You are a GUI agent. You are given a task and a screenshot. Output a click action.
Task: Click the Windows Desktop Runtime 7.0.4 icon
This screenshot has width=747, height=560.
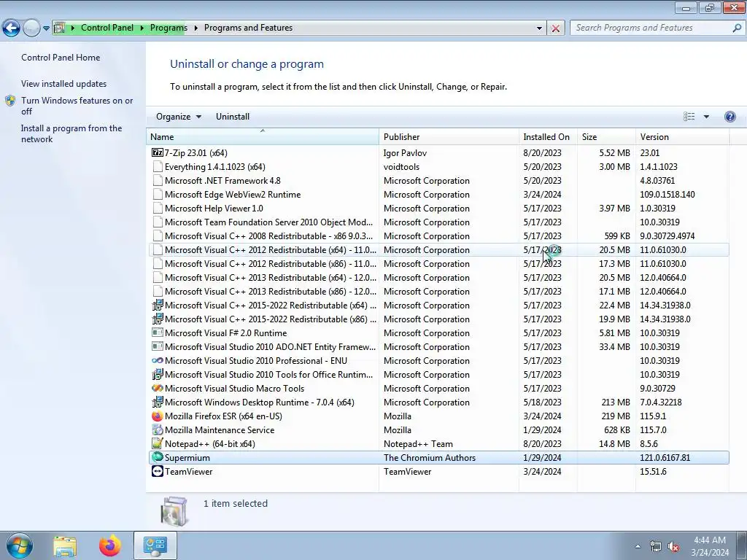pyautogui.click(x=158, y=402)
